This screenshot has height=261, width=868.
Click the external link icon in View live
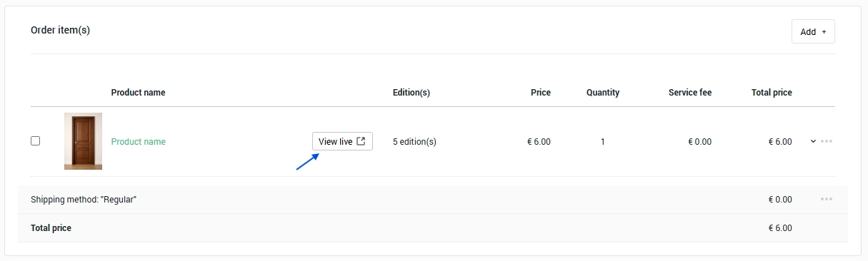(x=361, y=141)
